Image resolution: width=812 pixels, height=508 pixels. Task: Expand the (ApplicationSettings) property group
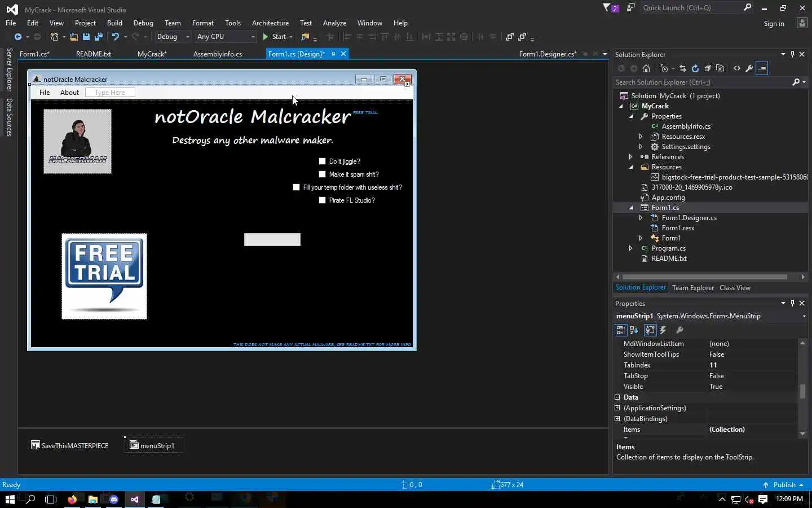(617, 408)
